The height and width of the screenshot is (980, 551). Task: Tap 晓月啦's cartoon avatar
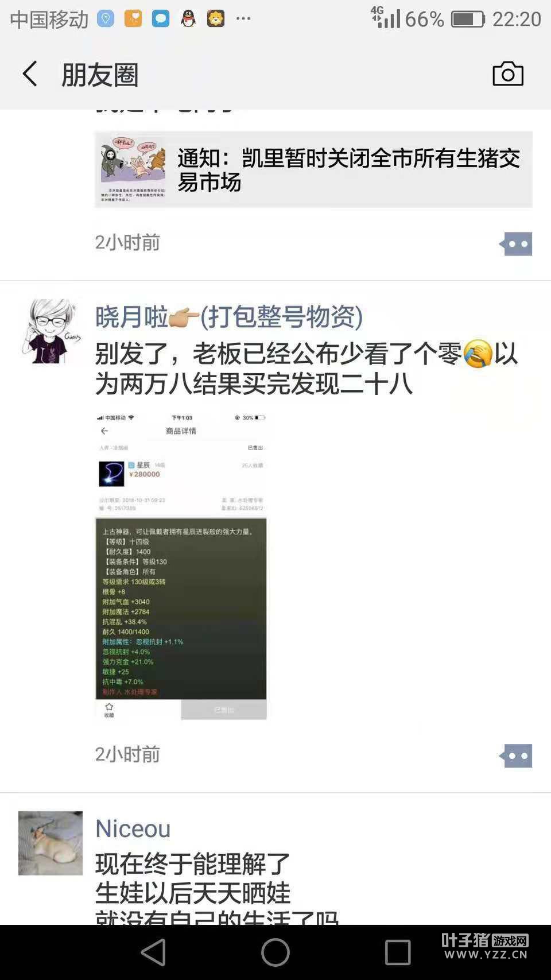click(x=51, y=331)
